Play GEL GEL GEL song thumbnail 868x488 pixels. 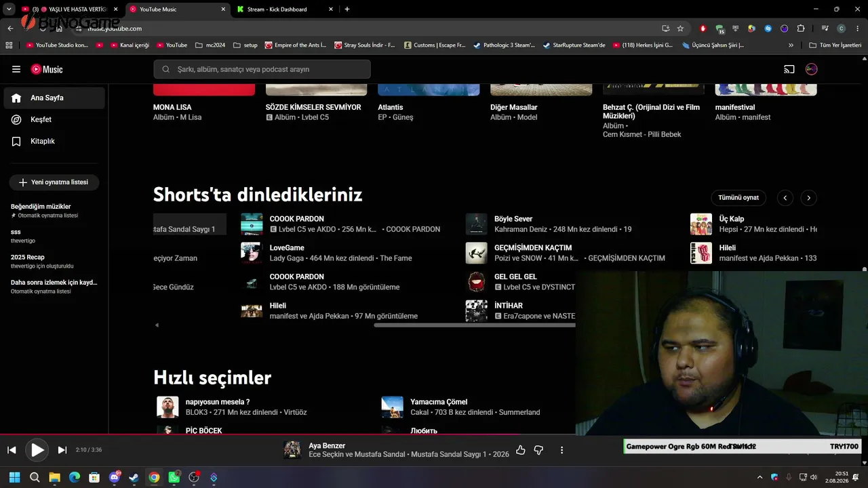[x=476, y=281]
